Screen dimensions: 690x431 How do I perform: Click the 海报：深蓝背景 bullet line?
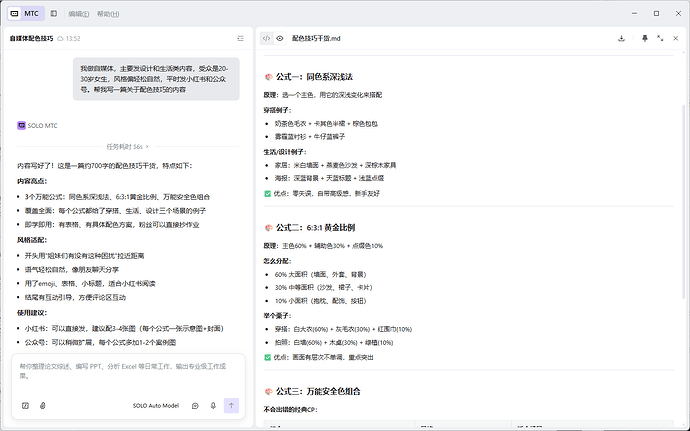pos(329,178)
